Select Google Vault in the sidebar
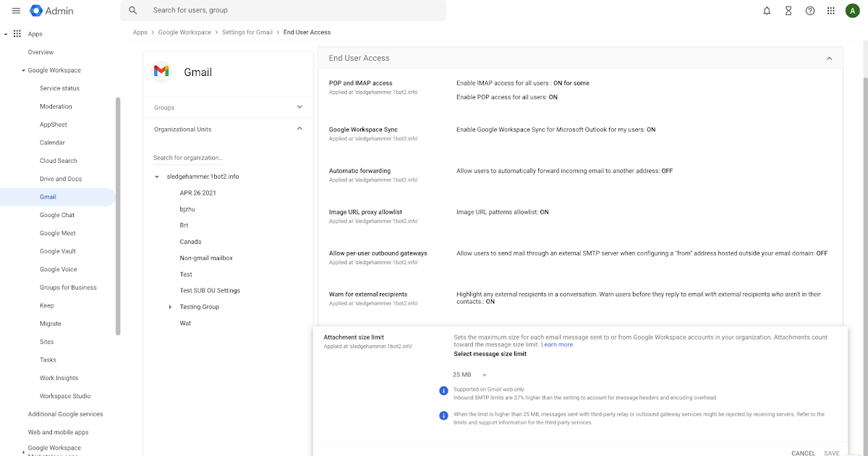The height and width of the screenshot is (456, 868). click(x=56, y=250)
